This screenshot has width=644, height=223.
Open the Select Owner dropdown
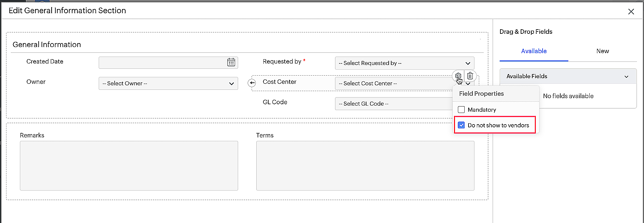[x=168, y=83]
